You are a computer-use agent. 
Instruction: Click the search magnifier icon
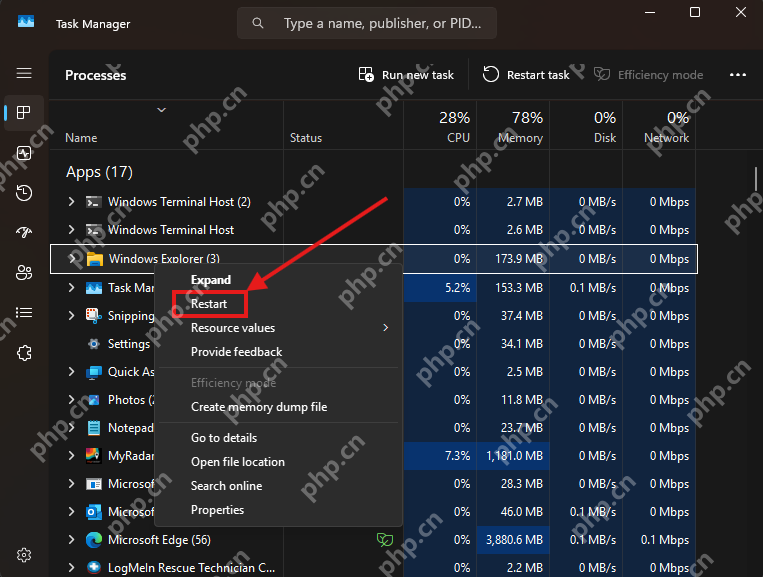coord(258,23)
